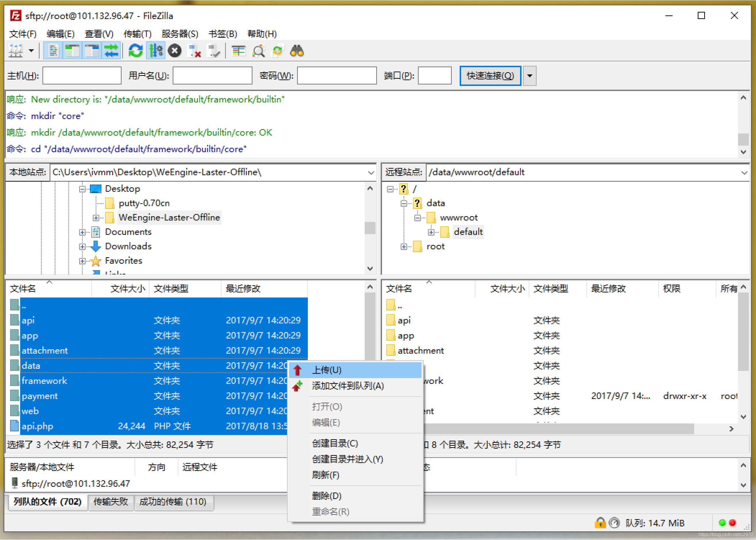Reconnect to the last server icon
Image resolution: width=756 pixels, height=540 pixels.
[x=213, y=51]
